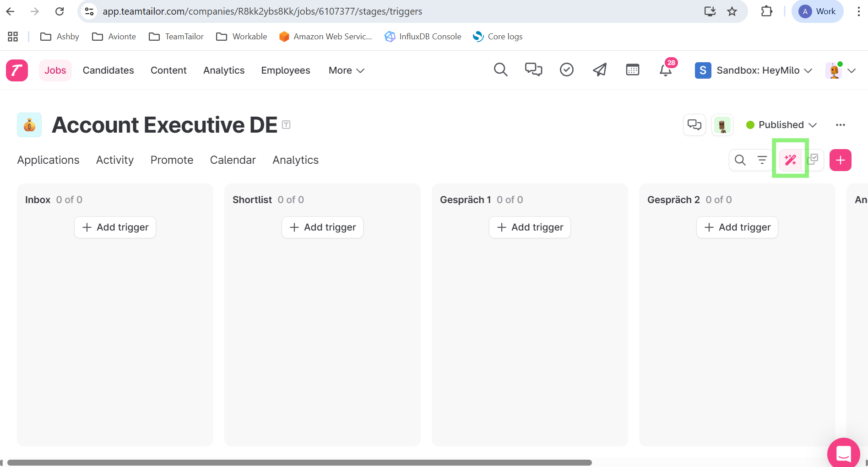Image resolution: width=868 pixels, height=467 pixels.
Task: Go to the Candidates menu item
Action: pyautogui.click(x=108, y=70)
